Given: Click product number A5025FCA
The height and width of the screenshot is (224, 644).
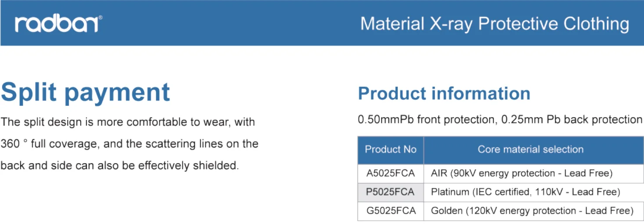Looking at the screenshot, I should 390,173.
